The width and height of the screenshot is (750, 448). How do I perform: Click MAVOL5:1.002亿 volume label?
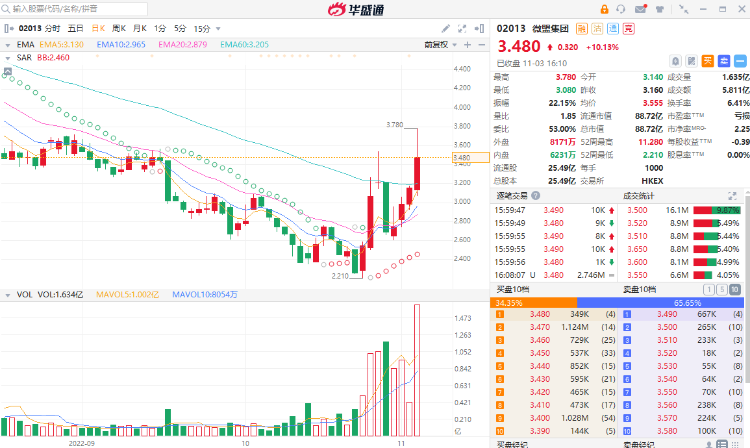(x=127, y=295)
